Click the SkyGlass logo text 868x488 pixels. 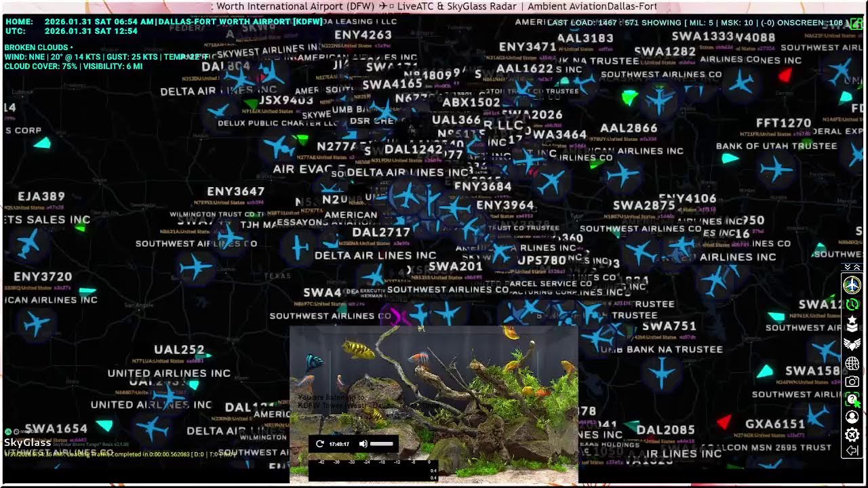27,443
